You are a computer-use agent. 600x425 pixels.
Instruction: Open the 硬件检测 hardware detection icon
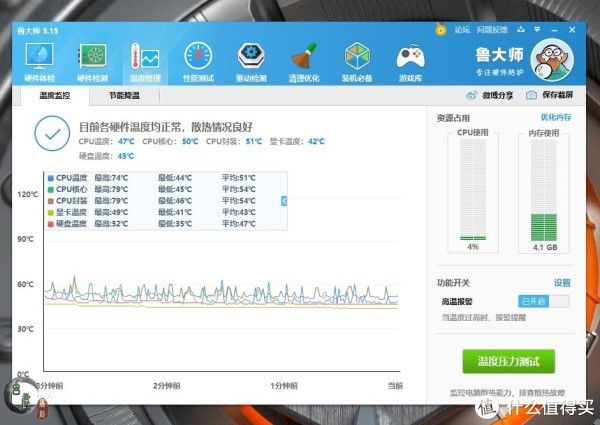93,58
